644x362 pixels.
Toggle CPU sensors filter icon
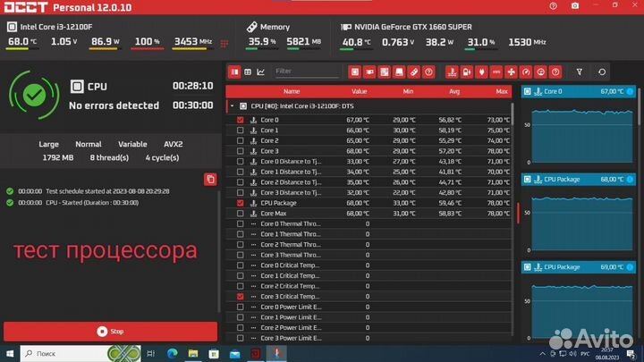(355, 72)
